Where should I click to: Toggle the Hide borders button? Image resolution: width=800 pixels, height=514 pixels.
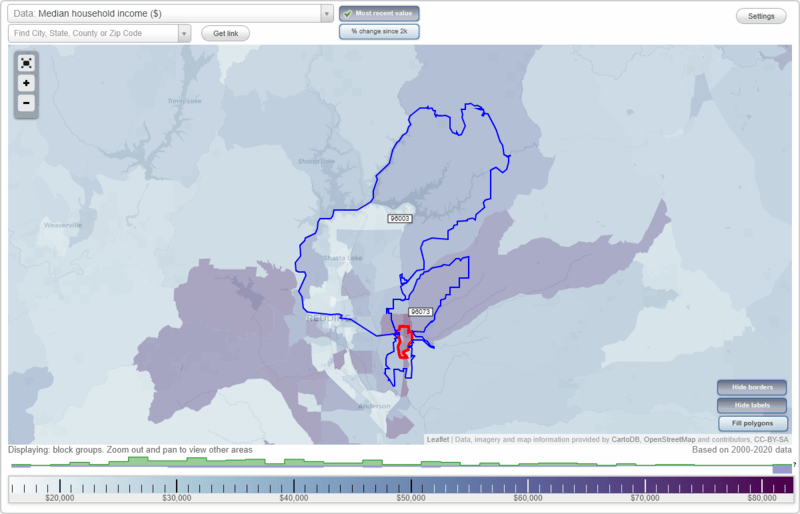point(753,387)
